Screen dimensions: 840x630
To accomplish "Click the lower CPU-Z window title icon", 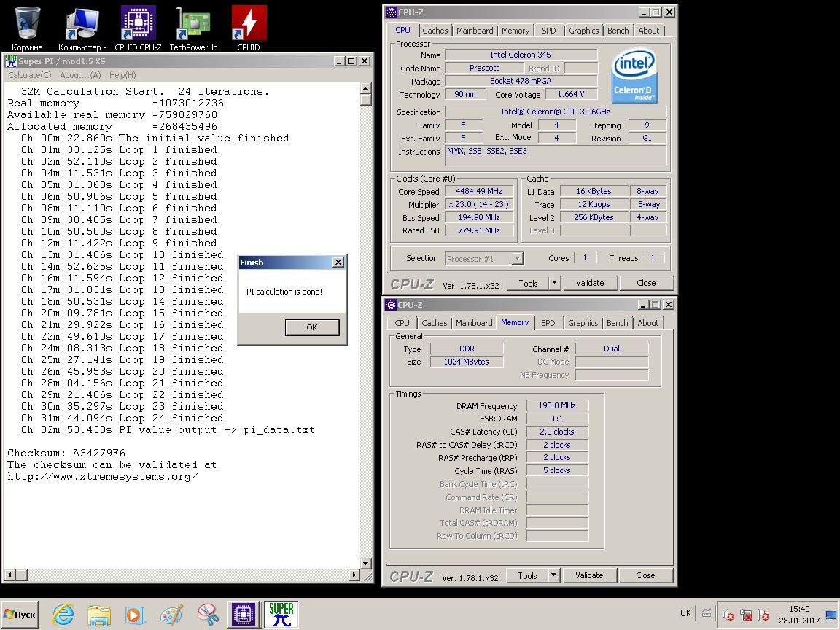I will [391, 305].
